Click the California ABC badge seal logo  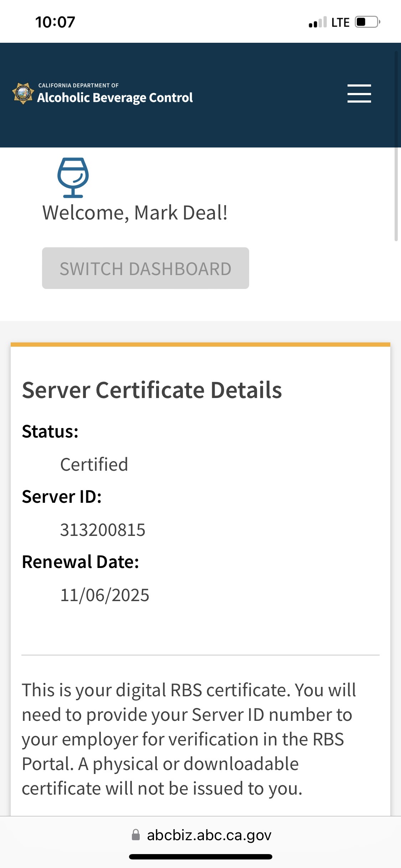[23, 94]
